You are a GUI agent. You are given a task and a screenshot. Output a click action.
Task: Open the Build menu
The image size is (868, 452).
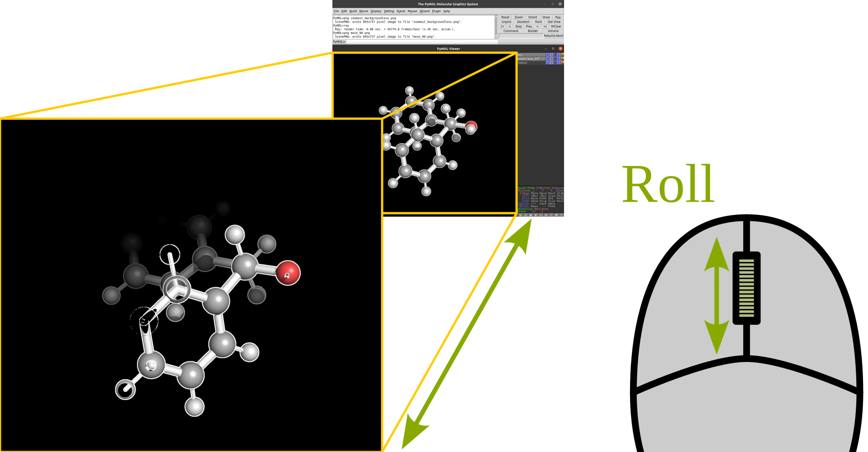[353, 11]
